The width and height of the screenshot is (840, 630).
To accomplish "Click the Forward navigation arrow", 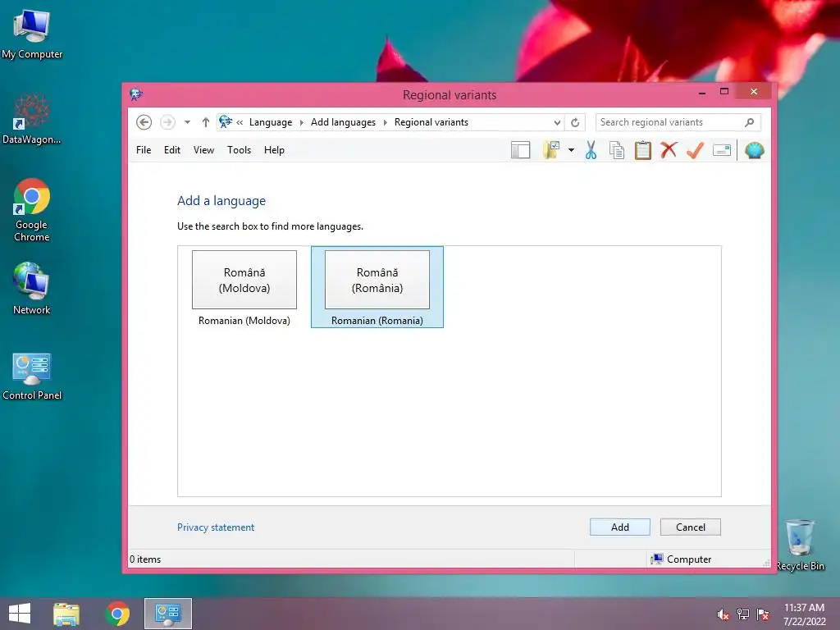I will 167,122.
